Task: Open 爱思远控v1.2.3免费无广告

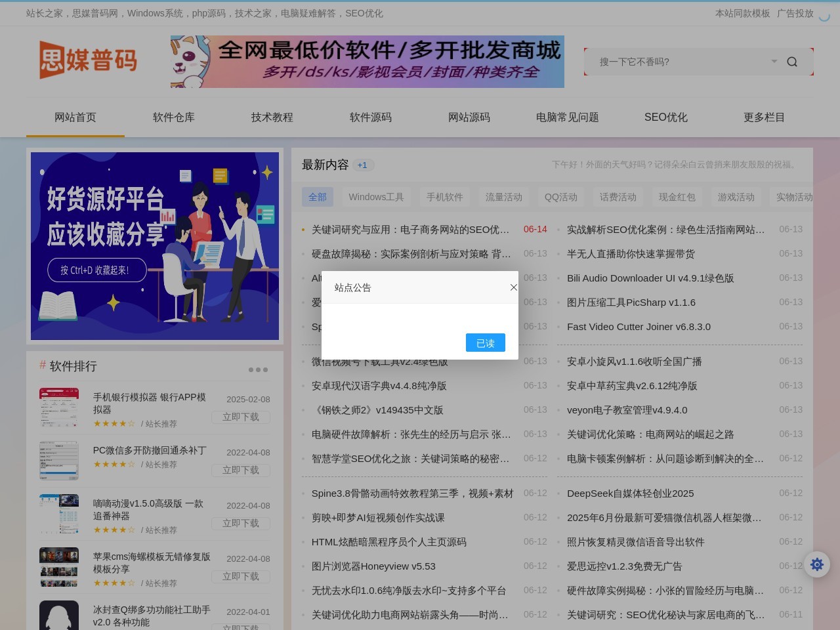Action: (x=625, y=566)
